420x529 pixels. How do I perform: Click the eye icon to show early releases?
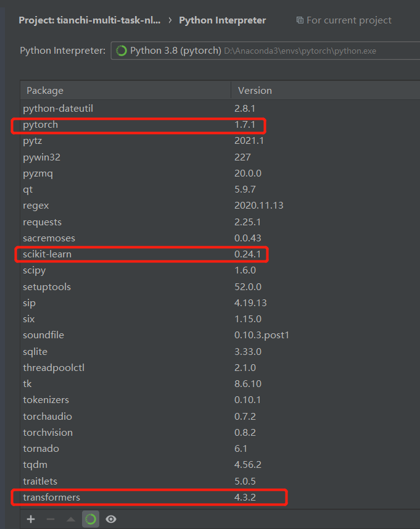coord(111,519)
